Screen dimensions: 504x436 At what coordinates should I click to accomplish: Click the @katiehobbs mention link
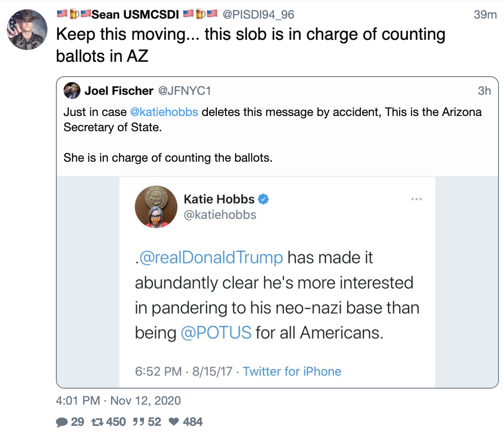(164, 112)
